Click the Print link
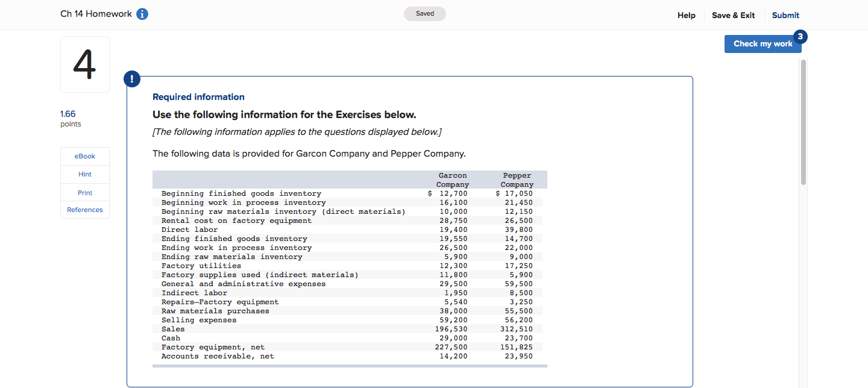 point(85,193)
